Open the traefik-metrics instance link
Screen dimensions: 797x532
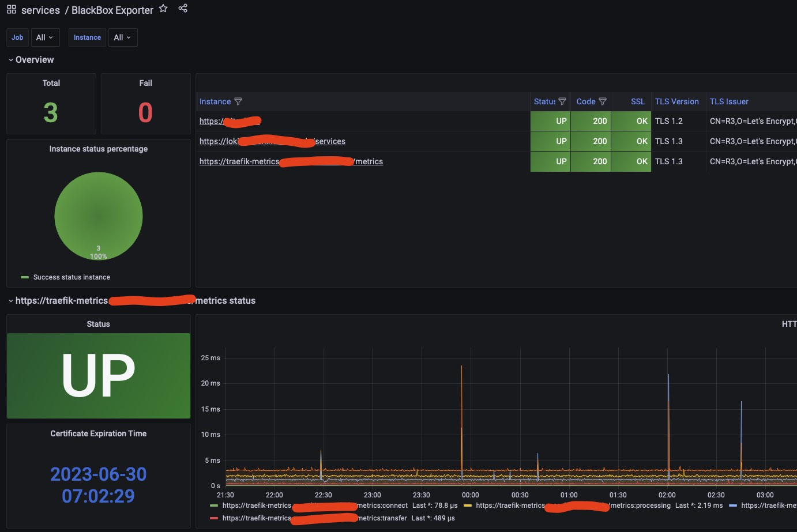point(291,161)
